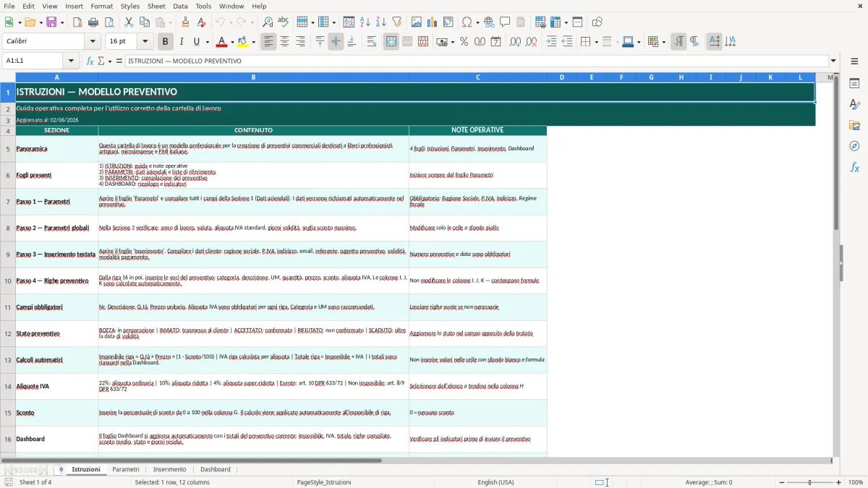Toggle Bold formatting
Viewport: 868px width, 488px height.
point(166,42)
